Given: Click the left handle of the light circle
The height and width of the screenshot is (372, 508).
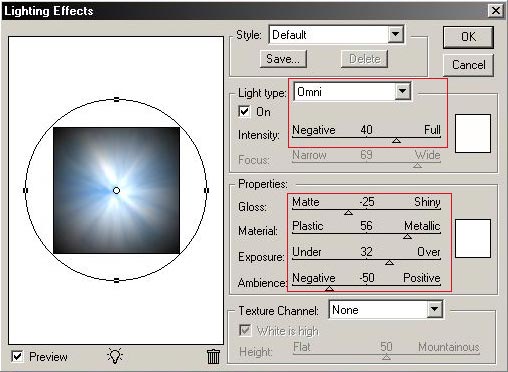Looking at the screenshot, I should point(25,190).
